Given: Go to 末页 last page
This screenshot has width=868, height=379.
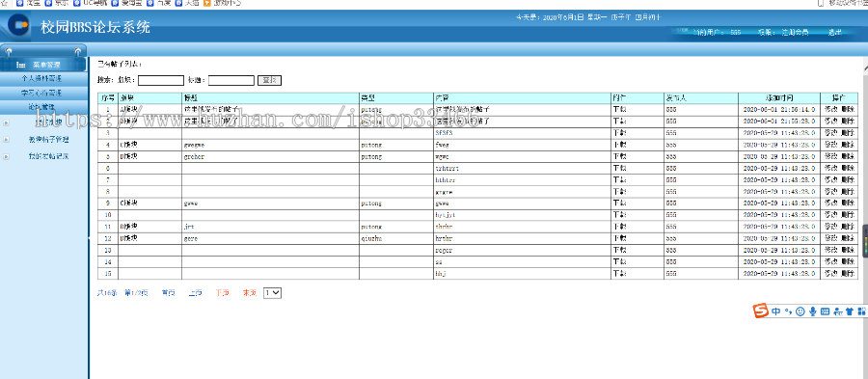Looking at the screenshot, I should pyautogui.click(x=249, y=292).
